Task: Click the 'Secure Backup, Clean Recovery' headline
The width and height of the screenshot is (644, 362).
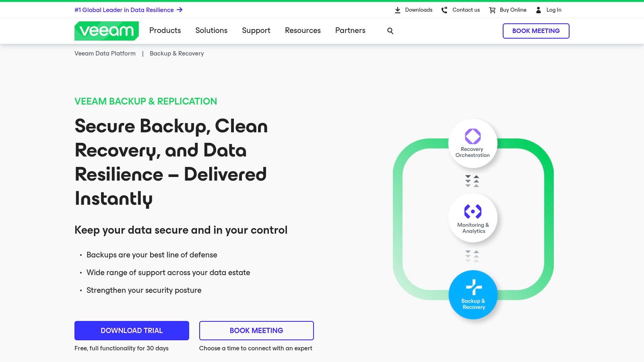Action: pyautogui.click(x=171, y=162)
